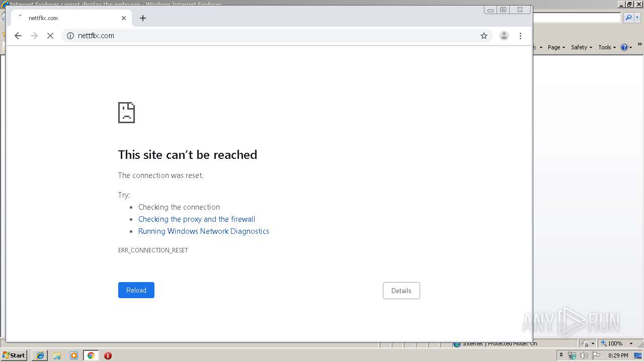Bookmark this page with the star
The height and width of the screenshot is (362, 644).
click(x=484, y=36)
